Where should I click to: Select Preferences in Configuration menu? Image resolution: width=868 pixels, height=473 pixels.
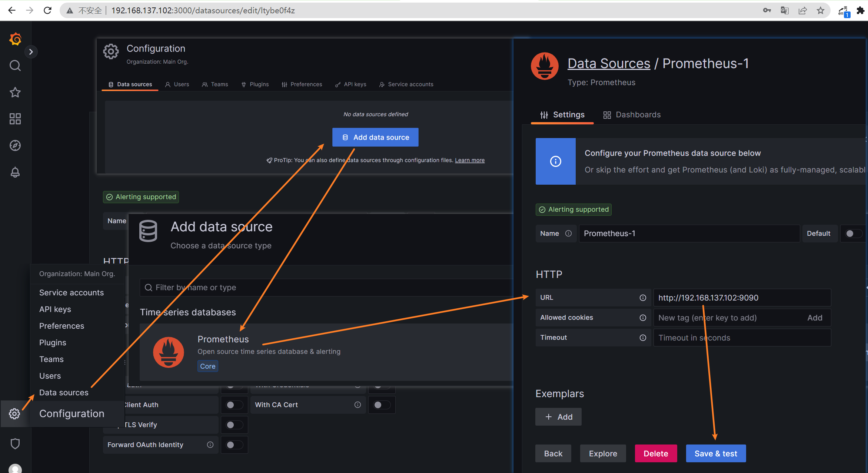(62, 326)
